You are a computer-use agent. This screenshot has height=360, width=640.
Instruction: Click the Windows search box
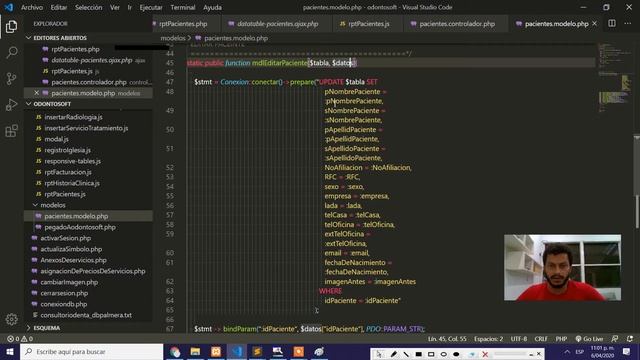[x=91, y=351]
